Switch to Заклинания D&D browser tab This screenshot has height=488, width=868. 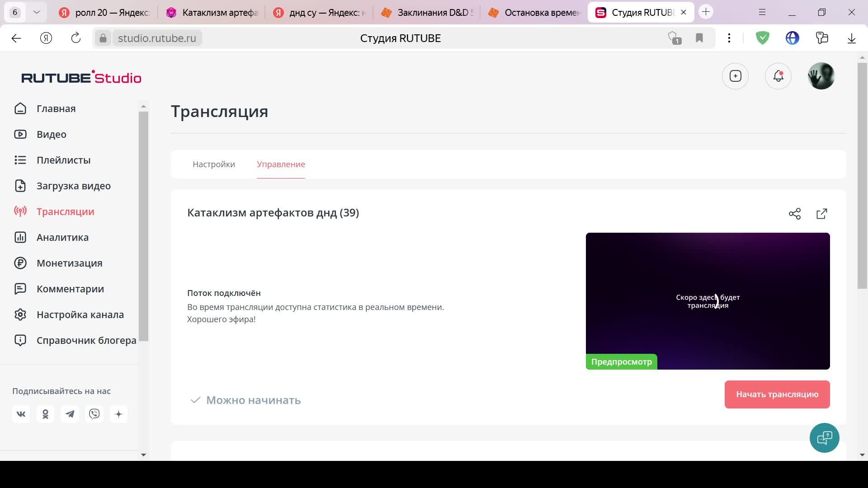point(427,13)
